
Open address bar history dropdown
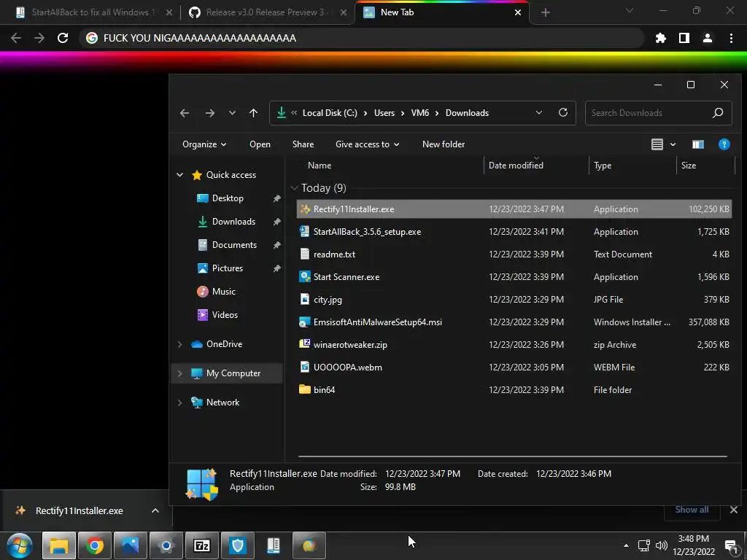pos(539,113)
